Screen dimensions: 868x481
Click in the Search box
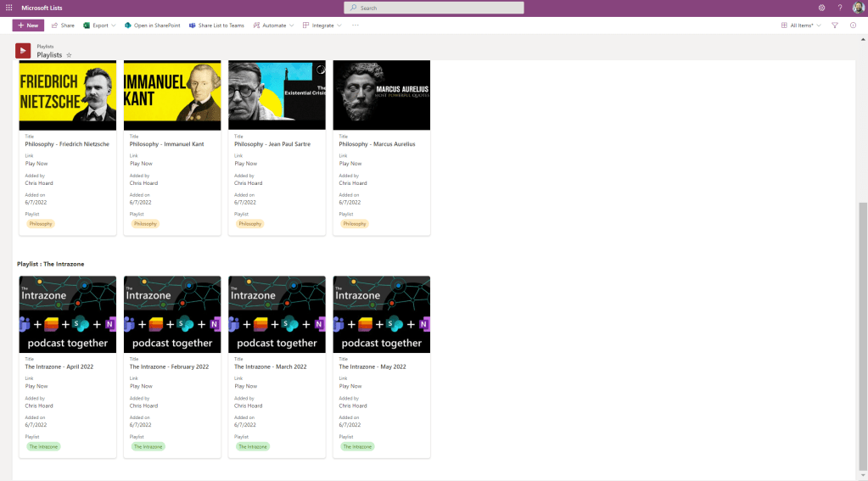tap(433, 8)
